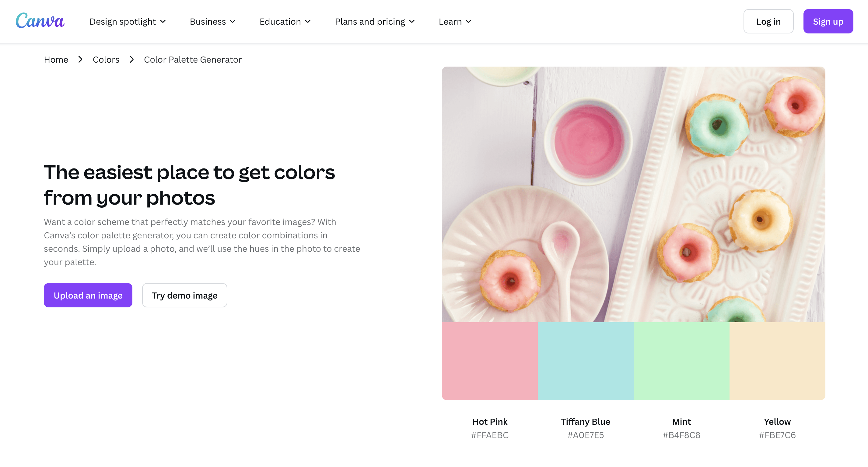This screenshot has height=467, width=868.
Task: Open the Plans and pricing menu
Action: pyautogui.click(x=375, y=22)
